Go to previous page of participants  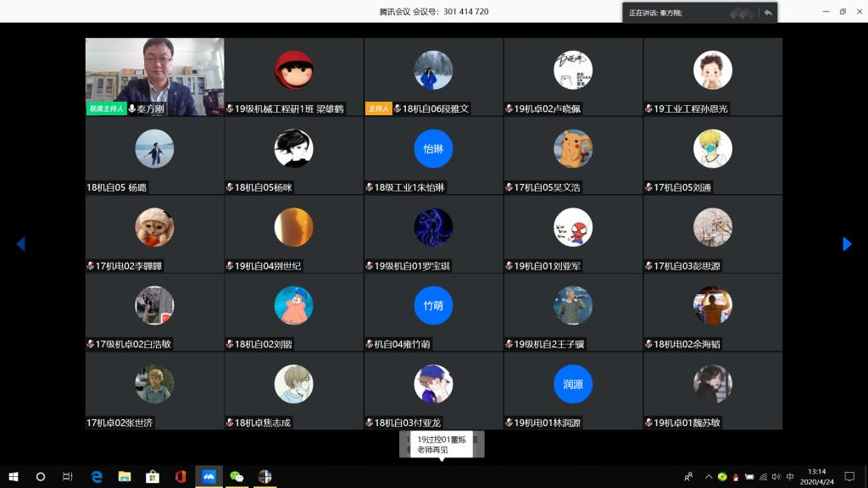(x=20, y=244)
